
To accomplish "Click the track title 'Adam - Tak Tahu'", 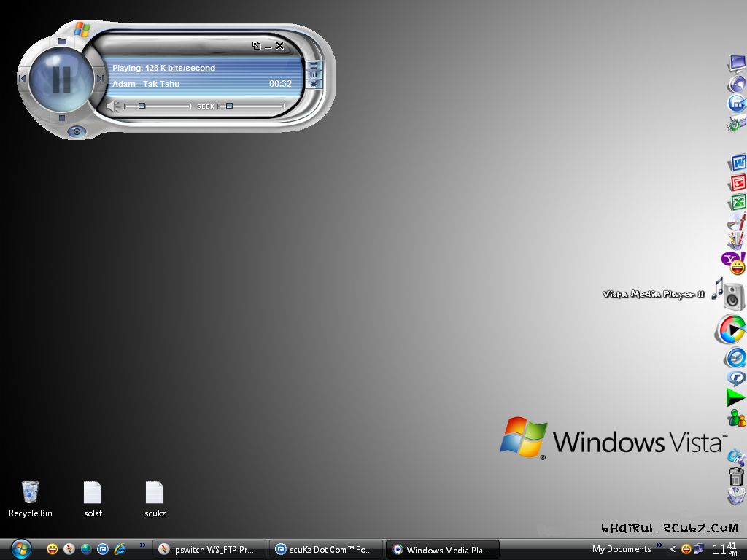I will point(146,84).
